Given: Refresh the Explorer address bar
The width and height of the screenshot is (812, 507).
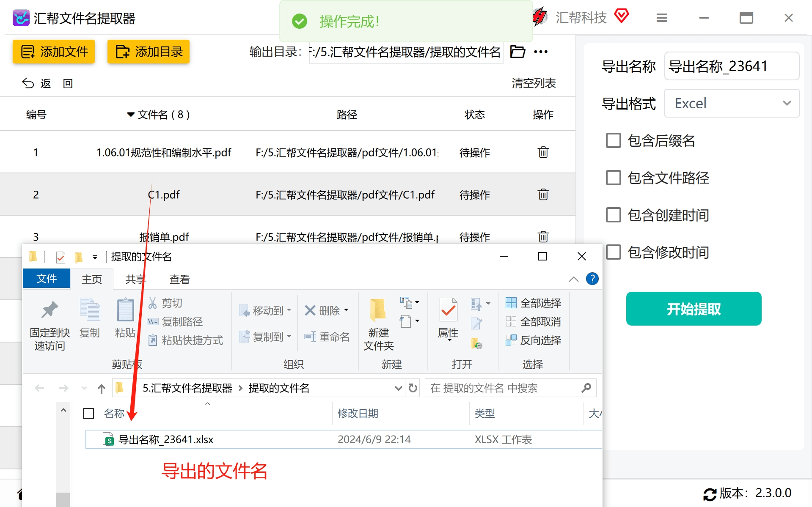Looking at the screenshot, I should [413, 388].
